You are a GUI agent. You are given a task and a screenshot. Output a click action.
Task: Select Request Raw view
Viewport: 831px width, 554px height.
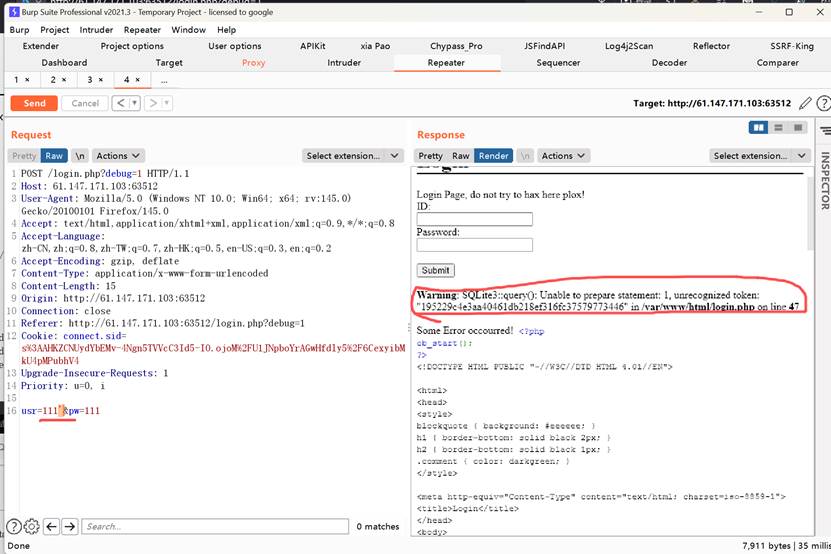(x=54, y=155)
